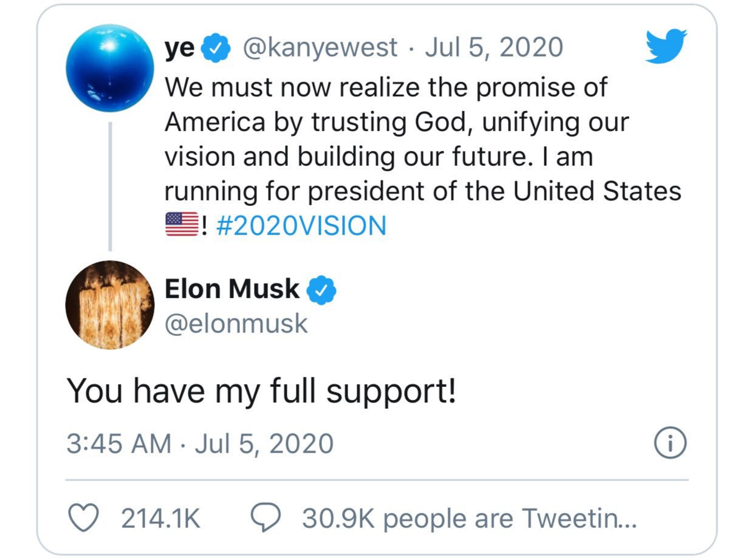Click the US flag emoji
The width and height of the screenshot is (754, 560).
click(x=180, y=225)
